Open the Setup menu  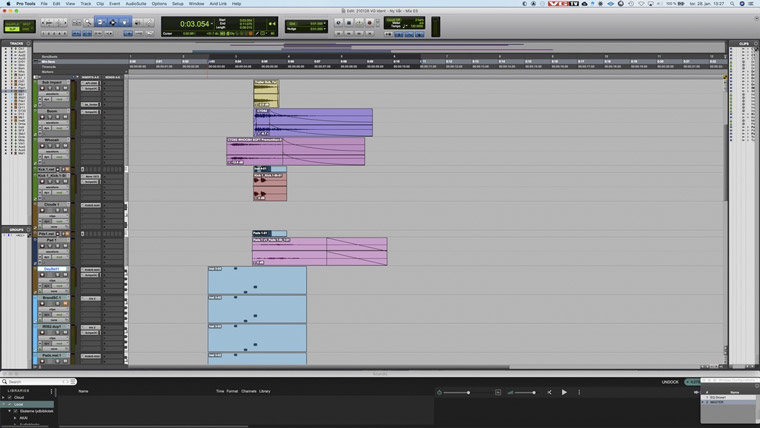click(x=177, y=3)
